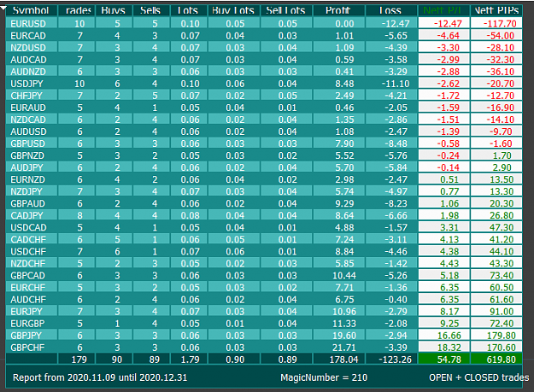Click the report date range text
Viewport: 534px width, 392px height.
100,377
